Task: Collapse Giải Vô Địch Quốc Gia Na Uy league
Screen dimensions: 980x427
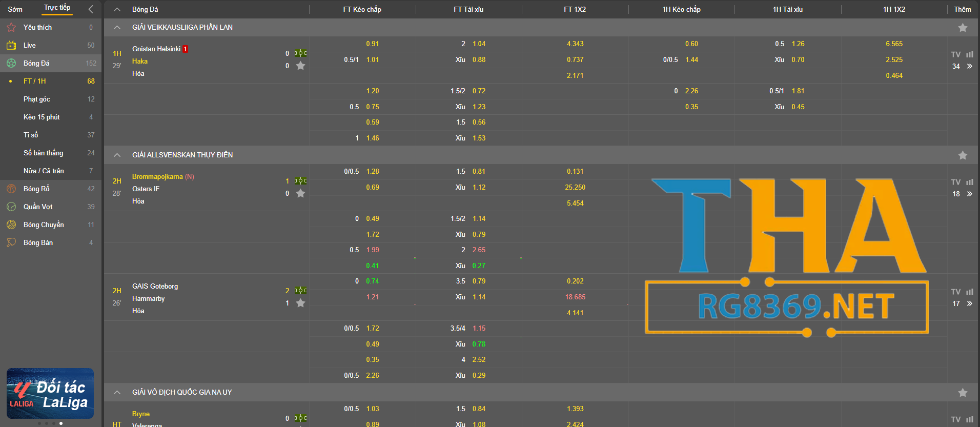Action: tap(117, 392)
